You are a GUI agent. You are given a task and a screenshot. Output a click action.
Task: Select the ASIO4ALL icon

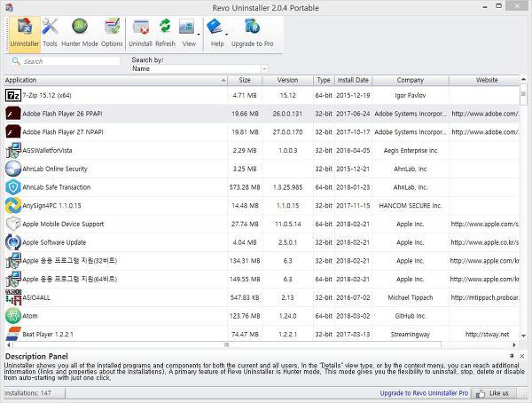pyautogui.click(x=13, y=297)
